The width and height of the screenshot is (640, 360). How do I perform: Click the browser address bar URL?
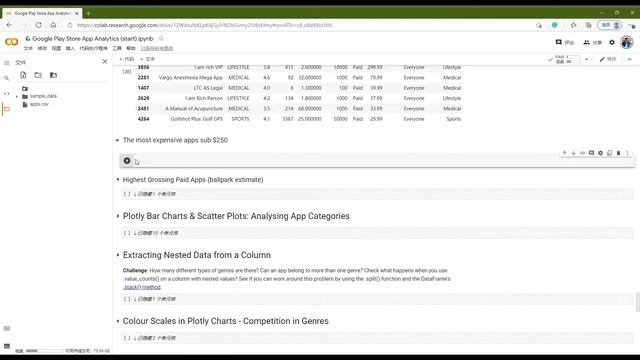pyautogui.click(x=204, y=25)
